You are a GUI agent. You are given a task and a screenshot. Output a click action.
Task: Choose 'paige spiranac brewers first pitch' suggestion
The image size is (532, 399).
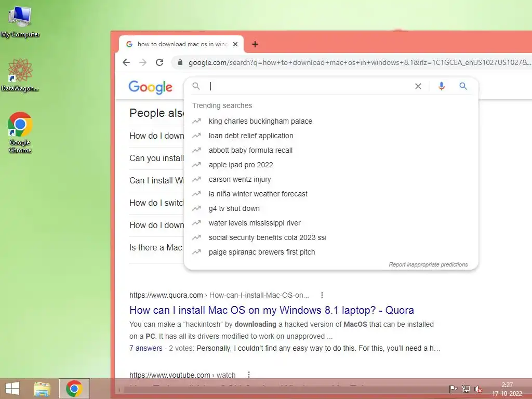pyautogui.click(x=331, y=252)
